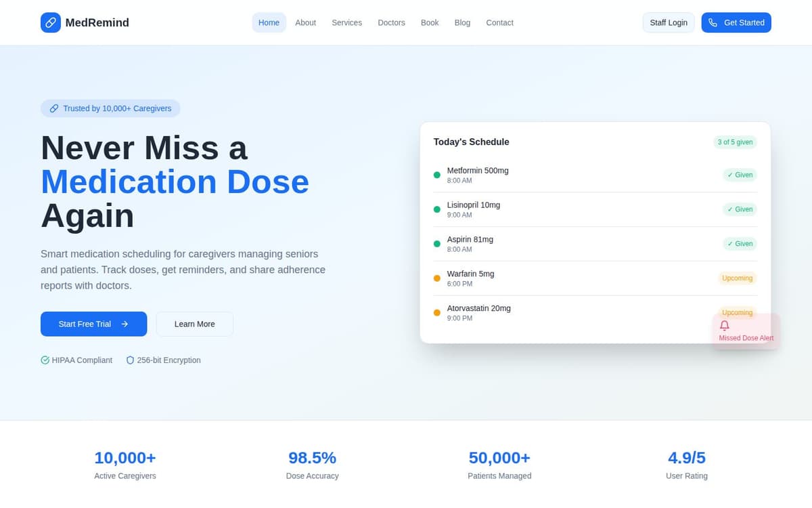Open the Services nav link
812x508 pixels.
[346, 22]
